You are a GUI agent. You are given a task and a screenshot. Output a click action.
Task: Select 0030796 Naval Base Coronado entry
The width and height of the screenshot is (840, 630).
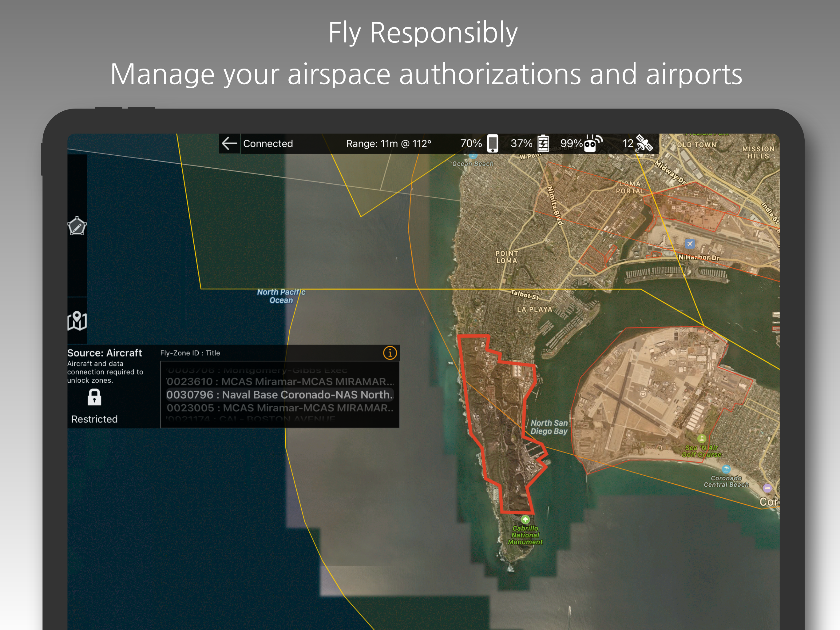point(280,395)
